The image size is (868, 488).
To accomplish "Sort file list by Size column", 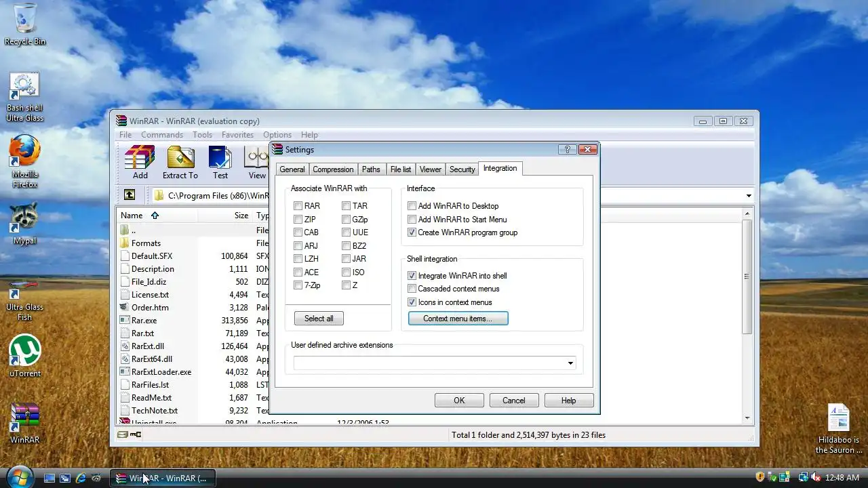I will [x=225, y=216].
